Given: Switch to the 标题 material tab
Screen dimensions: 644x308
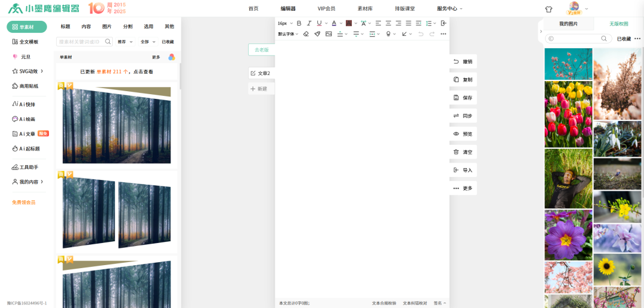Looking at the screenshot, I should (x=66, y=27).
